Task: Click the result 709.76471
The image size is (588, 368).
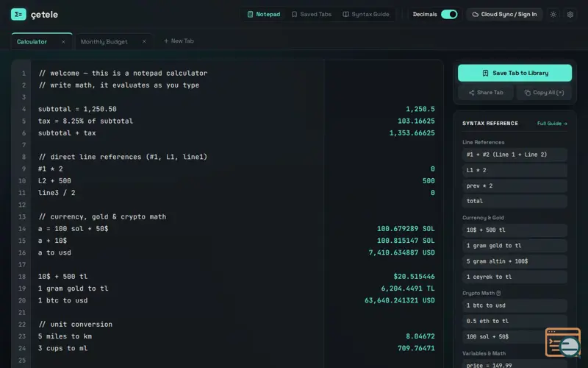Action: coord(416,348)
